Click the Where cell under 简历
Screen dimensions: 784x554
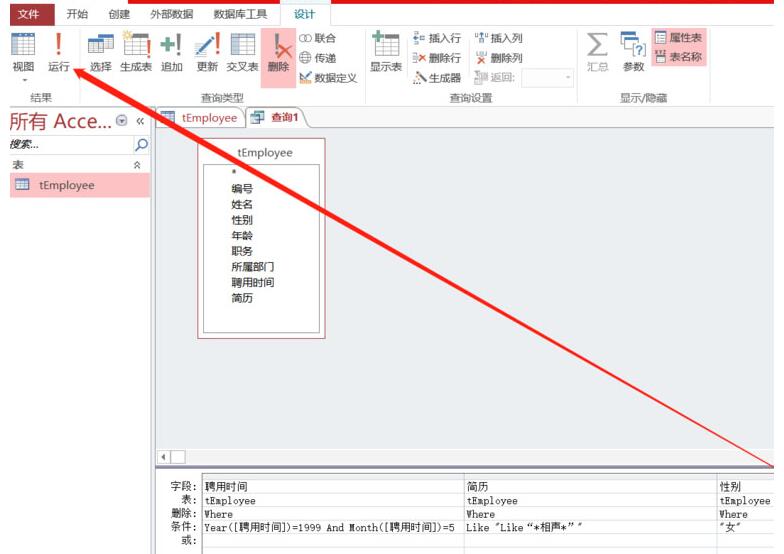(x=590, y=514)
